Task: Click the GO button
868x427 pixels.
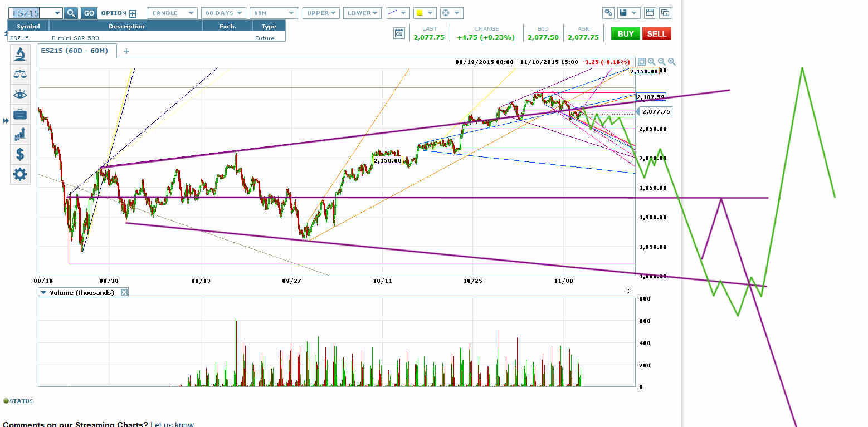Action: pyautogui.click(x=89, y=13)
